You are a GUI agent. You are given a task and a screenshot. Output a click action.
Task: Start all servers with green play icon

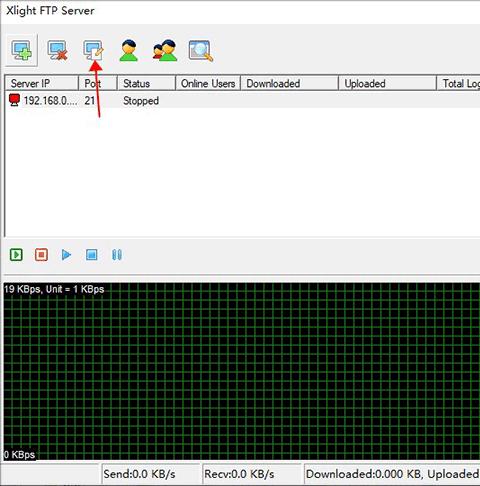tap(16, 255)
